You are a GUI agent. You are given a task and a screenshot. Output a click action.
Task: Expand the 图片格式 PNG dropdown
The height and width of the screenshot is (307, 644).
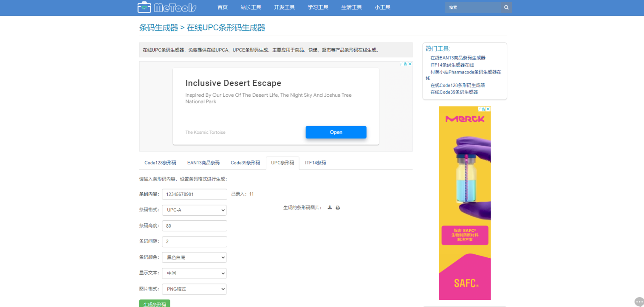[x=194, y=289]
